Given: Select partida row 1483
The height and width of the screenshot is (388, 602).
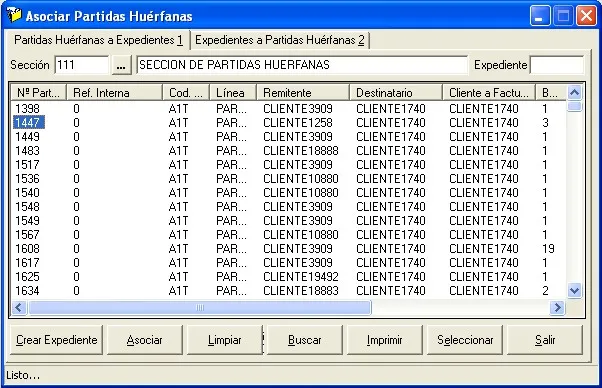Looking at the screenshot, I should (x=288, y=151).
